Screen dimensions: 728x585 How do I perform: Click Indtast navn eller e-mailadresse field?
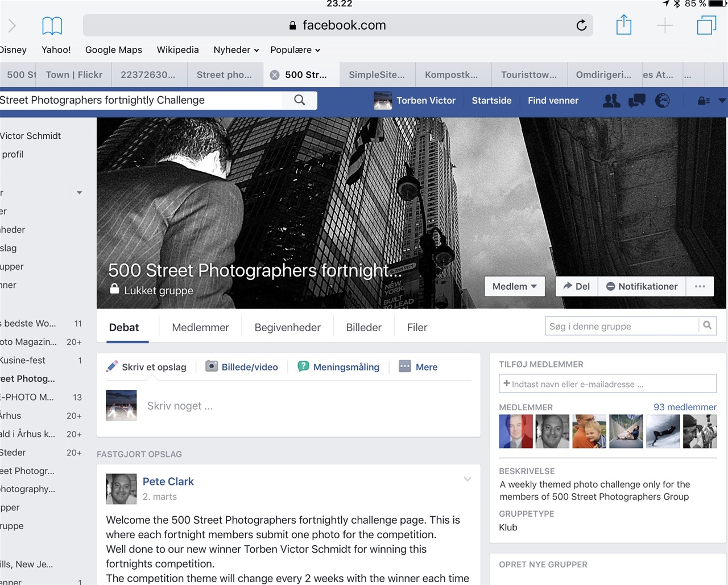pos(607,384)
